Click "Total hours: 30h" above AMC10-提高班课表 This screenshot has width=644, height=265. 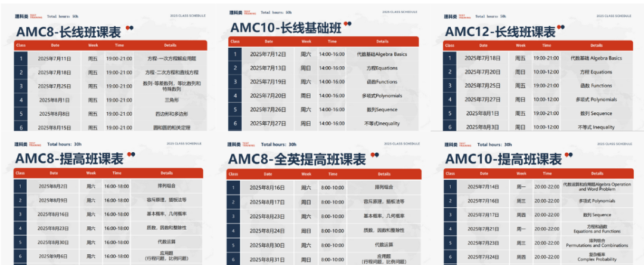(x=494, y=144)
